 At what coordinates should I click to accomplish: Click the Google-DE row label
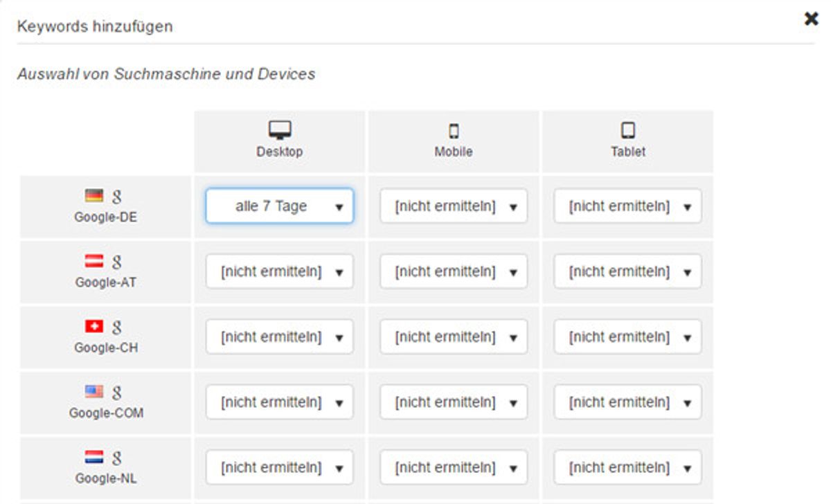[x=106, y=217]
